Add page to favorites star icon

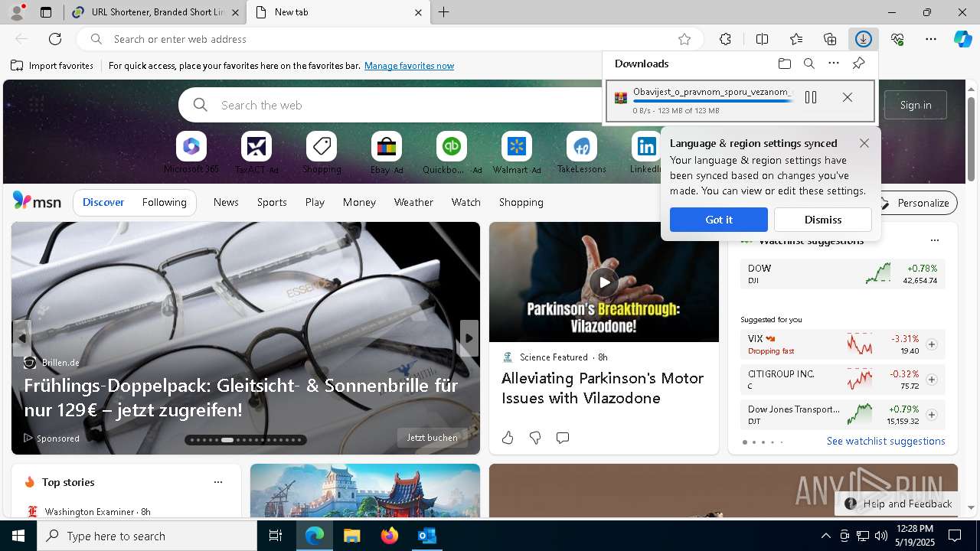(684, 39)
